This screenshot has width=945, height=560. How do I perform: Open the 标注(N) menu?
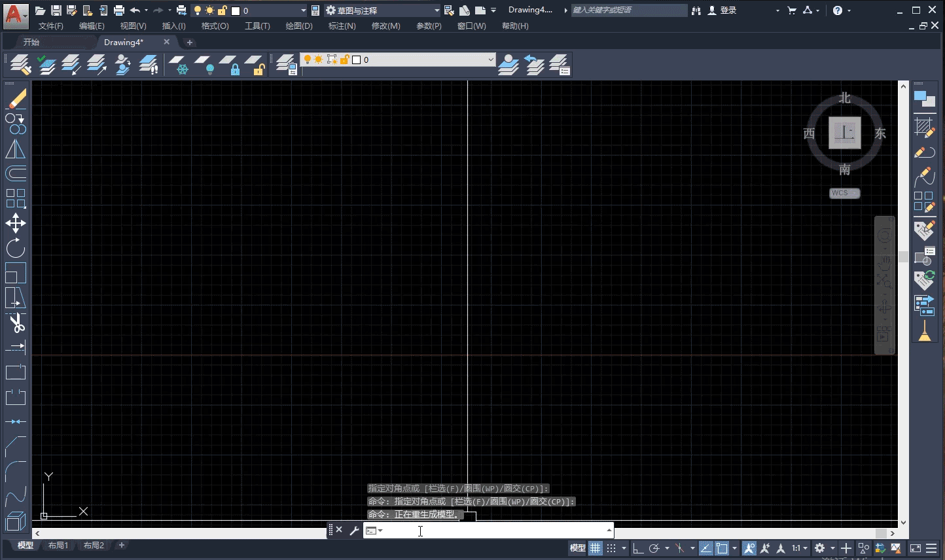coord(342,26)
